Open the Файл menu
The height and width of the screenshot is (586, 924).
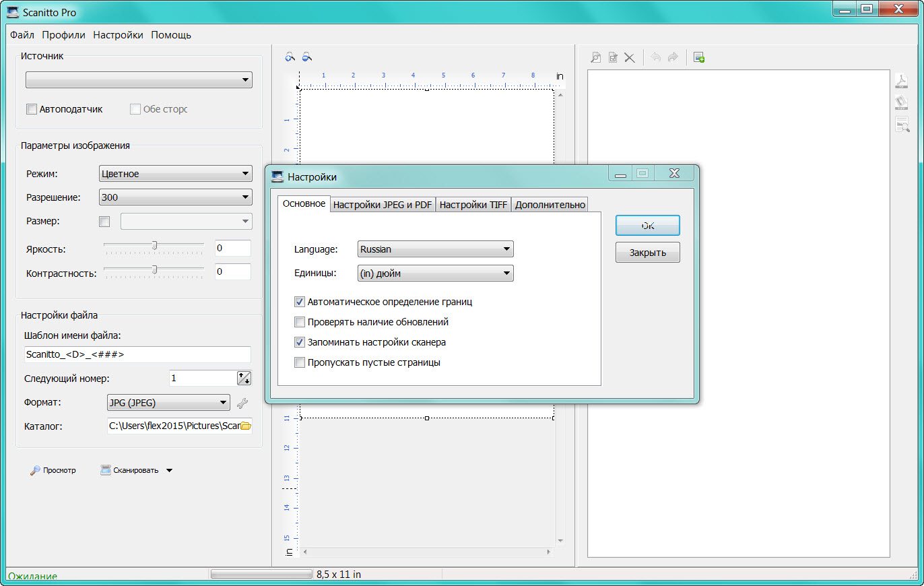coord(22,35)
